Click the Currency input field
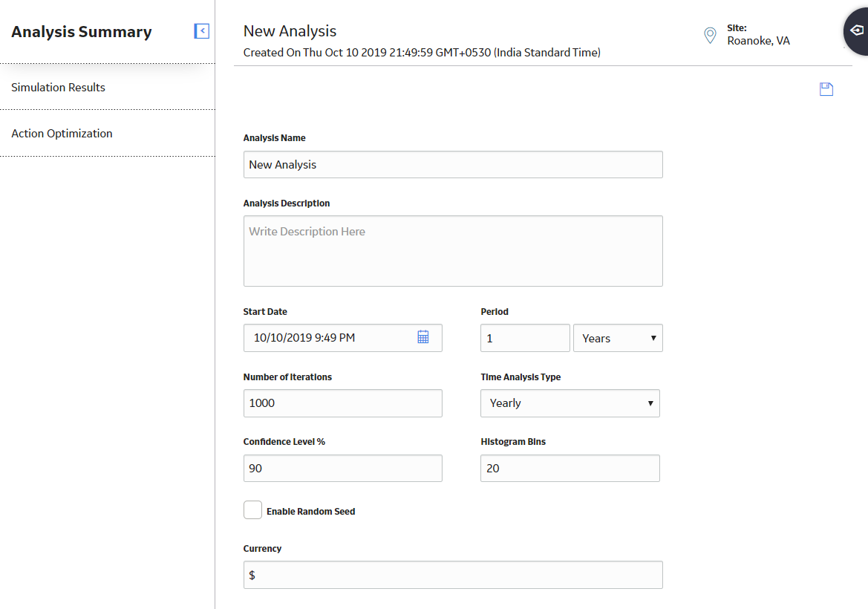The height and width of the screenshot is (609, 868). pyautogui.click(x=453, y=575)
